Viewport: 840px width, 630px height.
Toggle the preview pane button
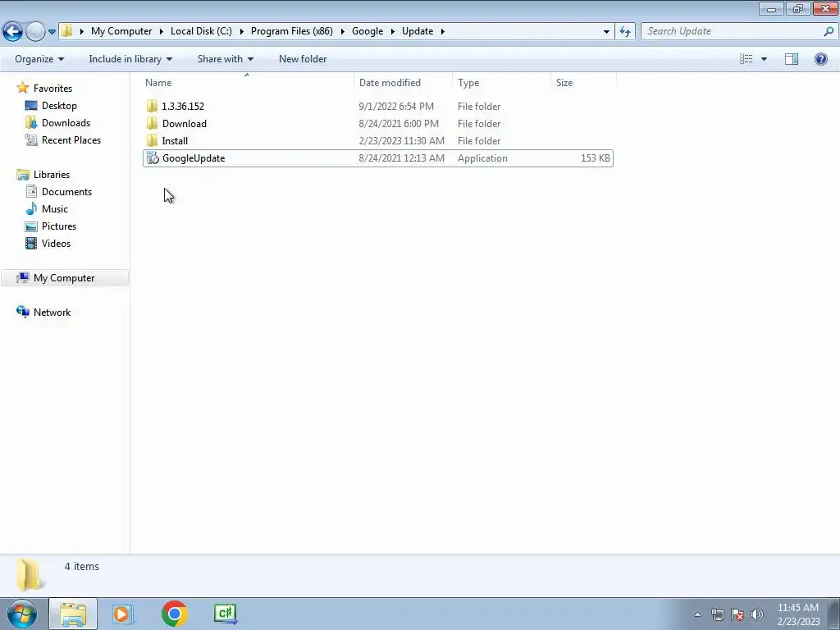coord(792,59)
